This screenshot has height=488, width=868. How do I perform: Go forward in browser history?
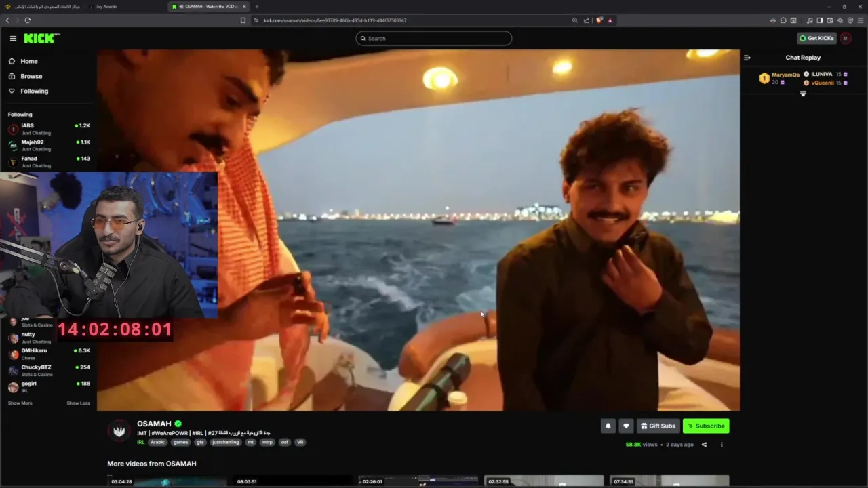(18, 20)
